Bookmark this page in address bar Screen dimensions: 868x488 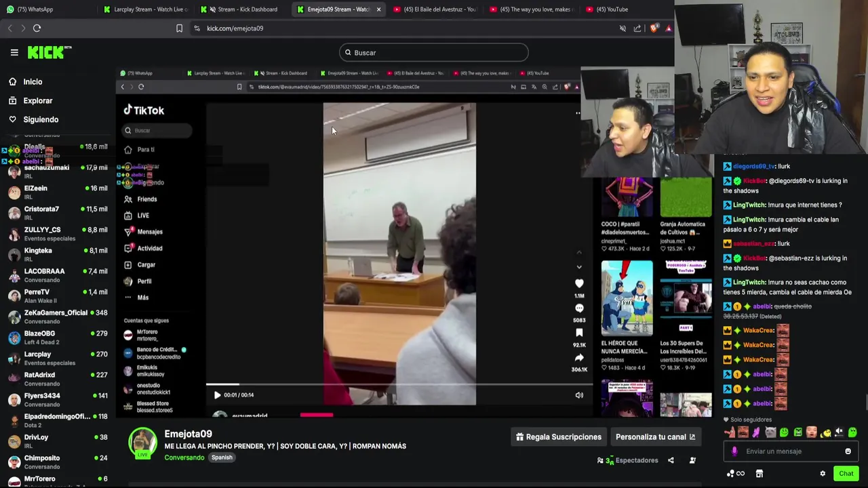179,28
